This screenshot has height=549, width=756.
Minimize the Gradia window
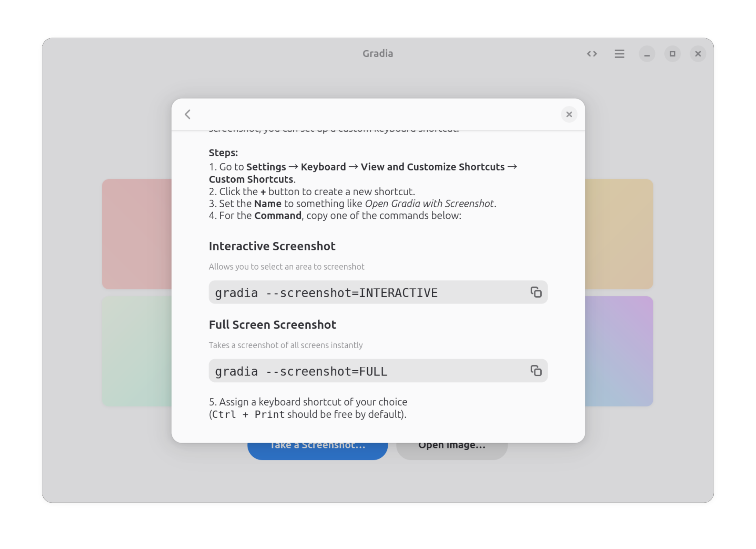[x=647, y=54]
